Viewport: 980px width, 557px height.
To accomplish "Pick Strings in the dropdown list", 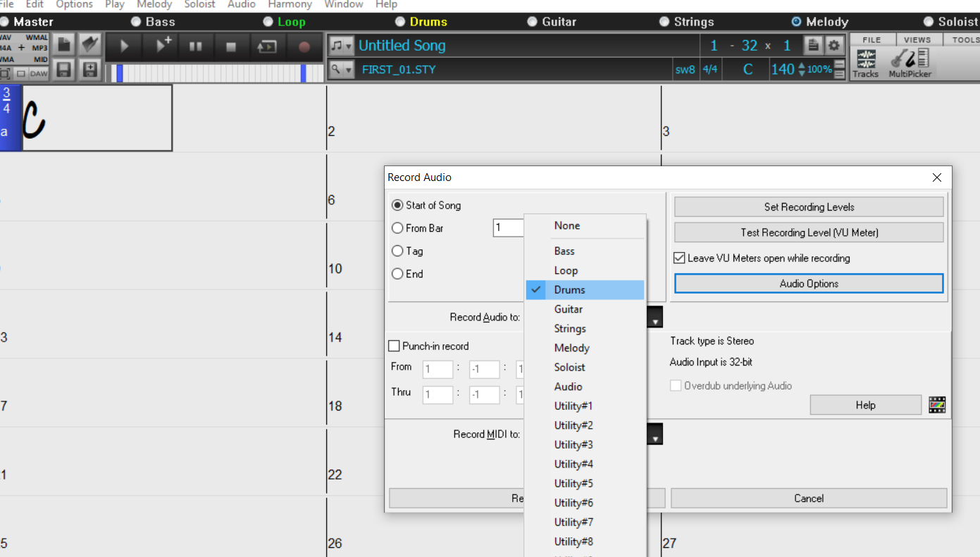I will 585,329.
